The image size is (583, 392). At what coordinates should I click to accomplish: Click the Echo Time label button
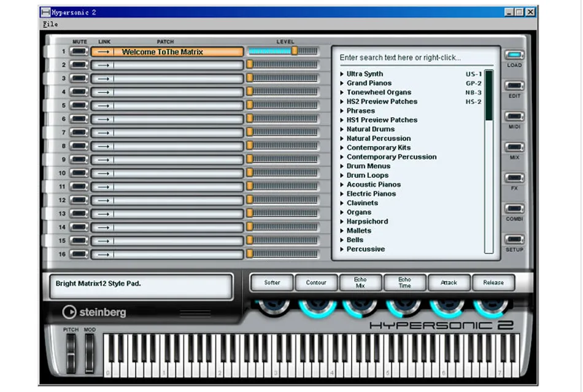pos(404,283)
